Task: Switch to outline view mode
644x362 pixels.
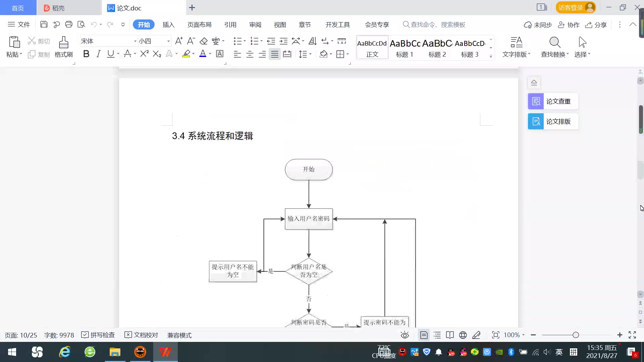Action: (x=437, y=335)
